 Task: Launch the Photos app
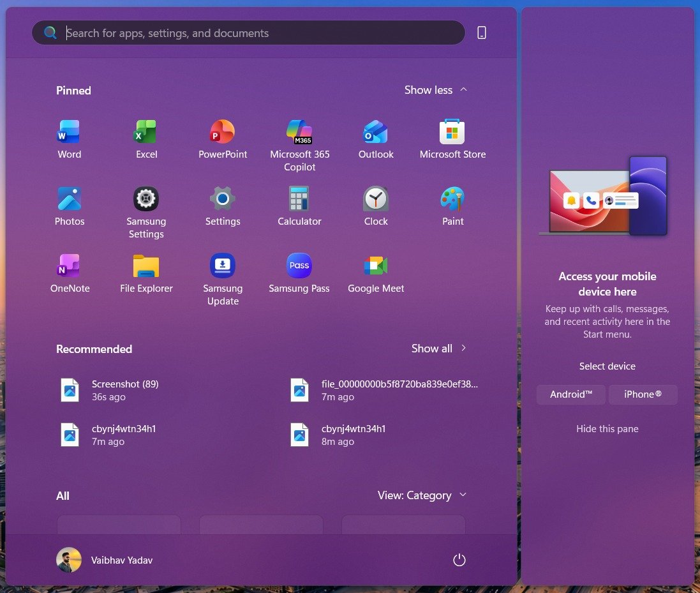click(69, 207)
